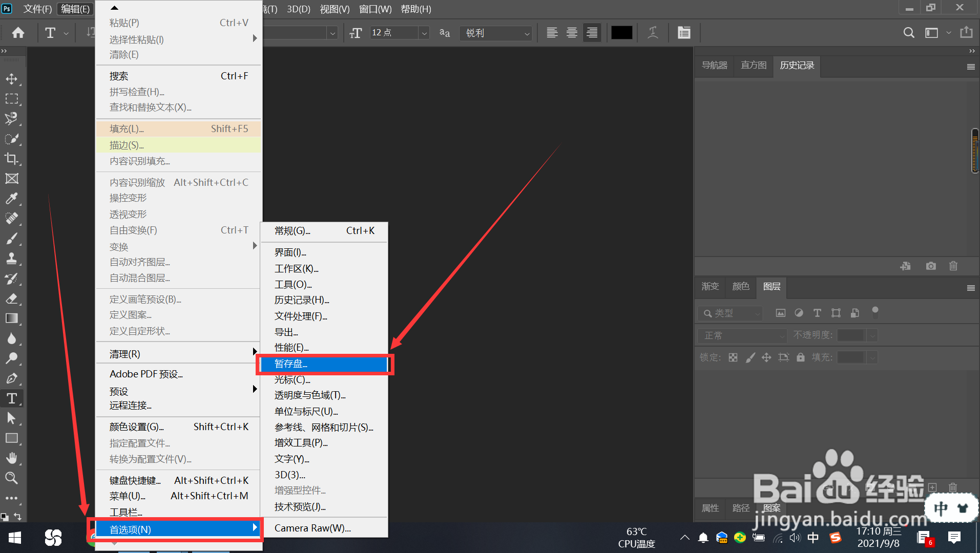980x553 pixels.
Task: Switch to the 历史记录 tab
Action: point(797,66)
